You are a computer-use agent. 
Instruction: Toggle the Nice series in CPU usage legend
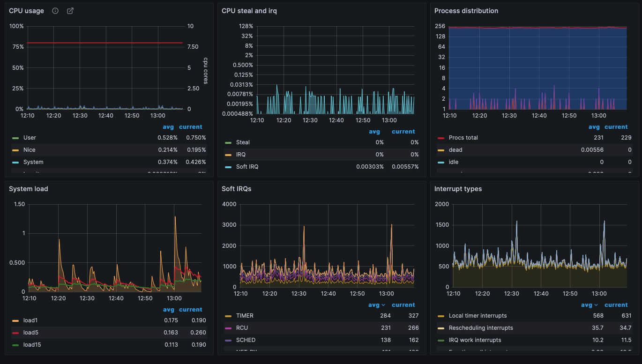[x=30, y=150]
